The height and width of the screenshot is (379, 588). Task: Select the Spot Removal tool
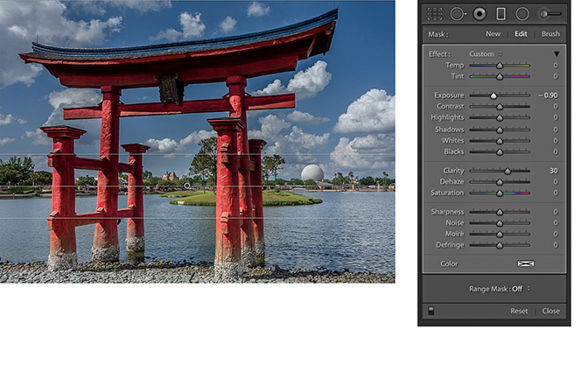(x=458, y=14)
